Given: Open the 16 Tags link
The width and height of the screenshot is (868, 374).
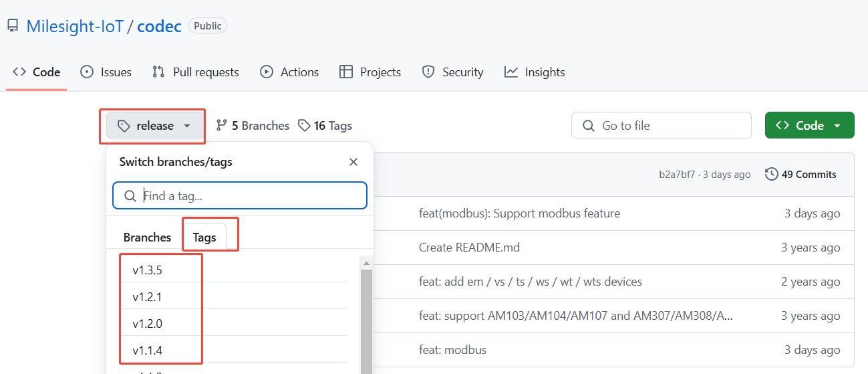Looking at the screenshot, I should click(325, 125).
